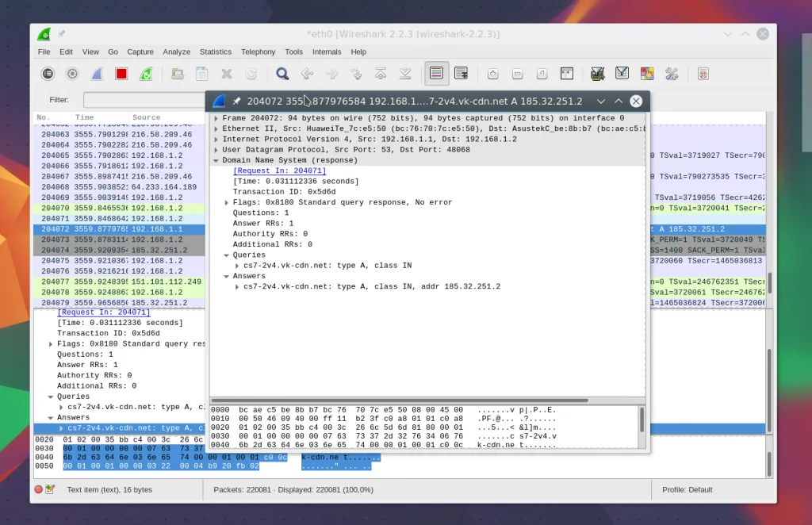Click the display Filter input field
This screenshot has width=812, height=525.
tap(143, 100)
